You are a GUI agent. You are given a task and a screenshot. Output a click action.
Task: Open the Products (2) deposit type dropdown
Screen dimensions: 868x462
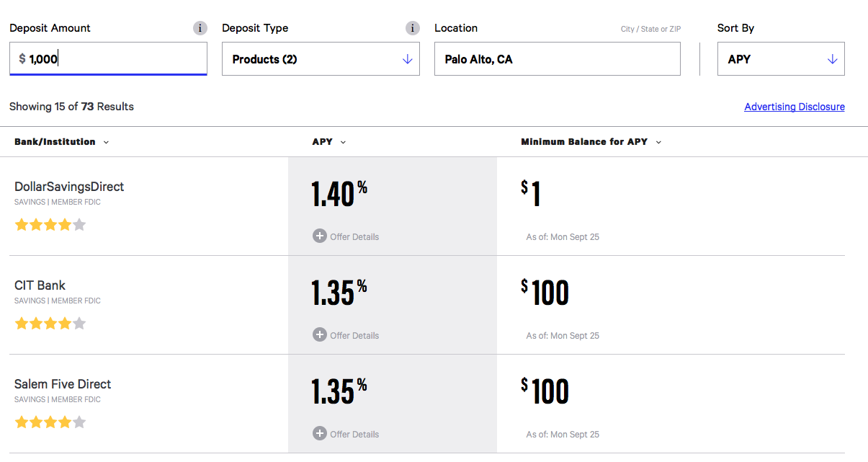coord(321,59)
